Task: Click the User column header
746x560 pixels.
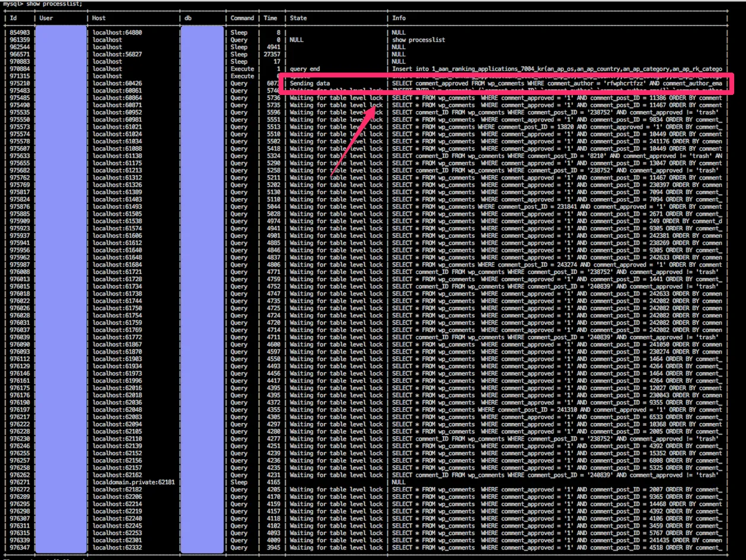Action: (46, 18)
